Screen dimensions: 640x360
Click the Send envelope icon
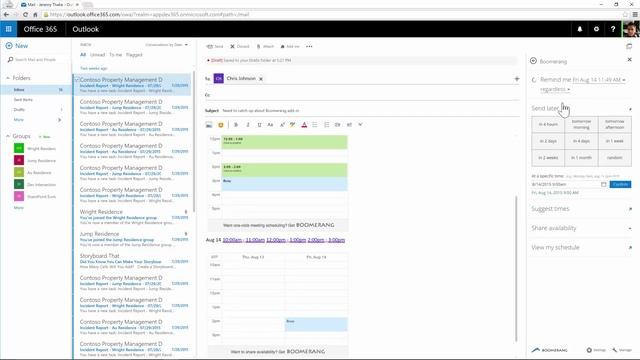(215, 47)
